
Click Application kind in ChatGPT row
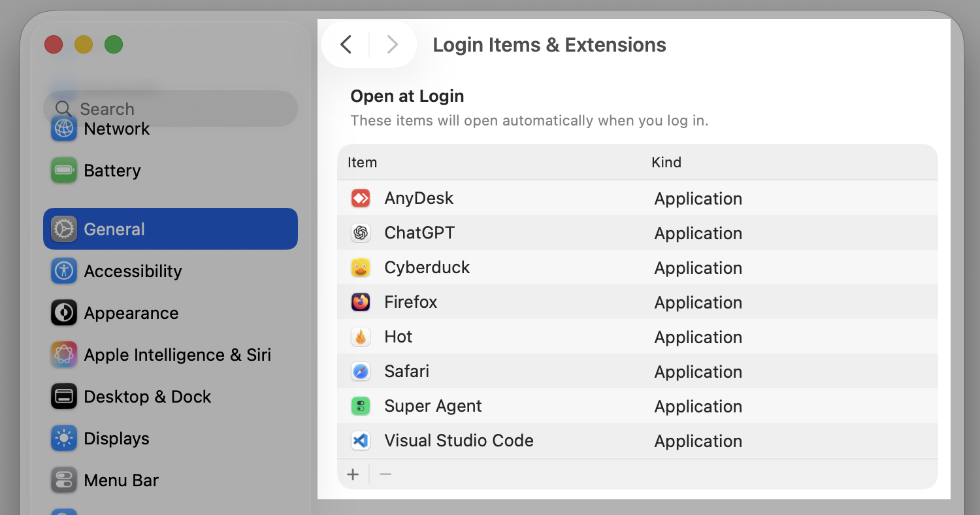(x=698, y=234)
